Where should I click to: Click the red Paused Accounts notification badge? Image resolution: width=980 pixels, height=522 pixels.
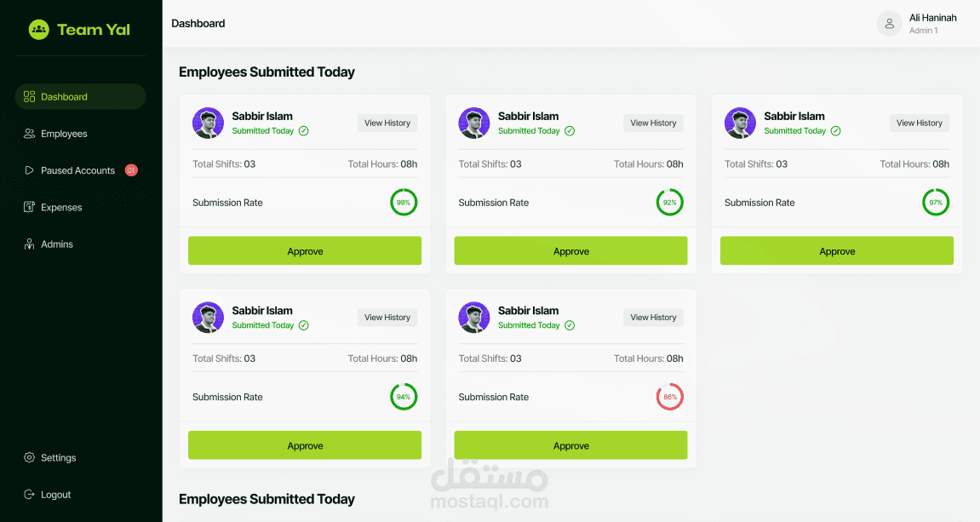(131, 170)
